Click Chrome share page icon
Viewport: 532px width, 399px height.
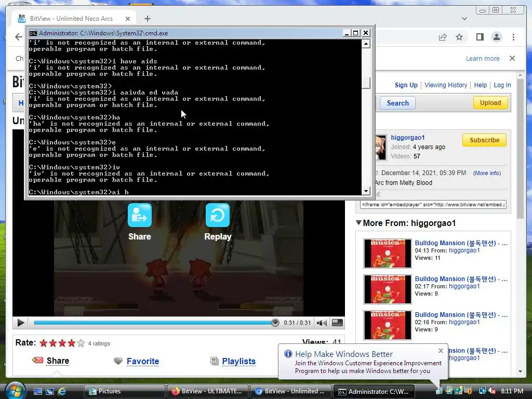tap(443, 37)
